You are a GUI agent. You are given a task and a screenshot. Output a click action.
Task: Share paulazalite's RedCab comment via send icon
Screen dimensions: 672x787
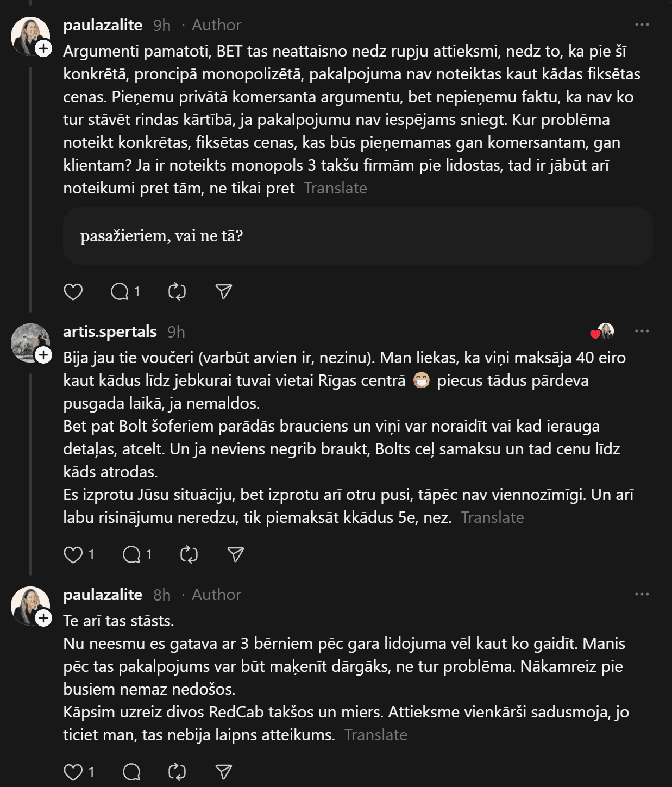click(224, 772)
